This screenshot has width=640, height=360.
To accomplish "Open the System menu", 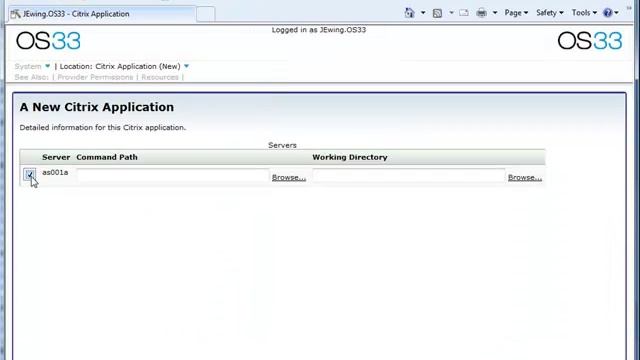I will tap(28, 66).
